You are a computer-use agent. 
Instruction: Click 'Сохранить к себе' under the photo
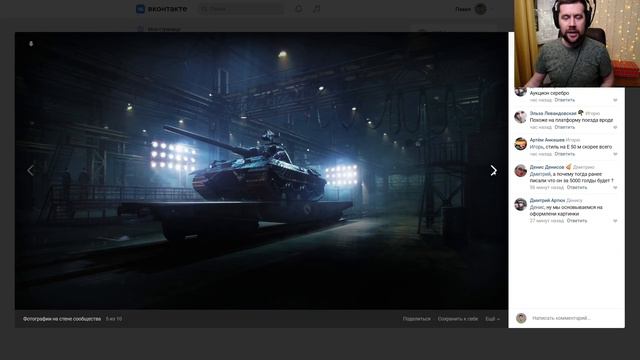tap(458, 319)
